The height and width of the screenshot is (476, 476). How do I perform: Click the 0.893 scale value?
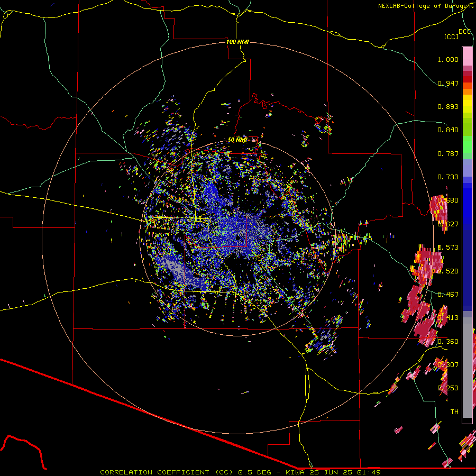click(x=448, y=106)
